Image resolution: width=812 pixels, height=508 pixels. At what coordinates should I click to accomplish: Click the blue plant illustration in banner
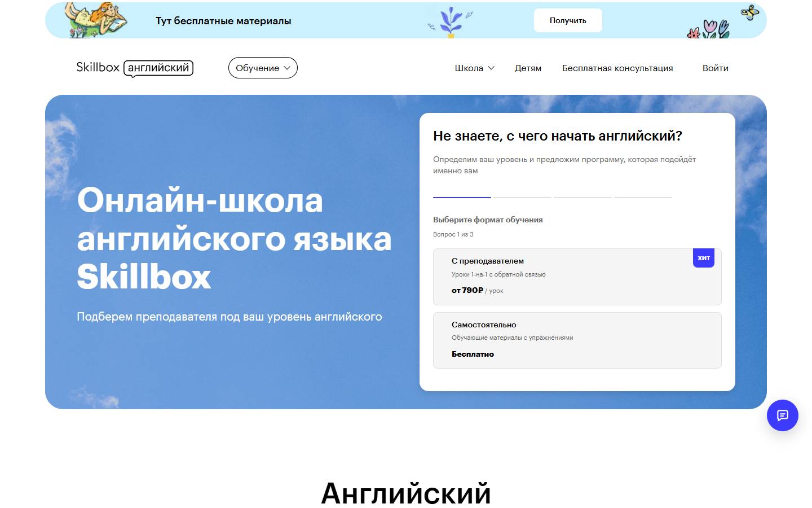(450, 22)
